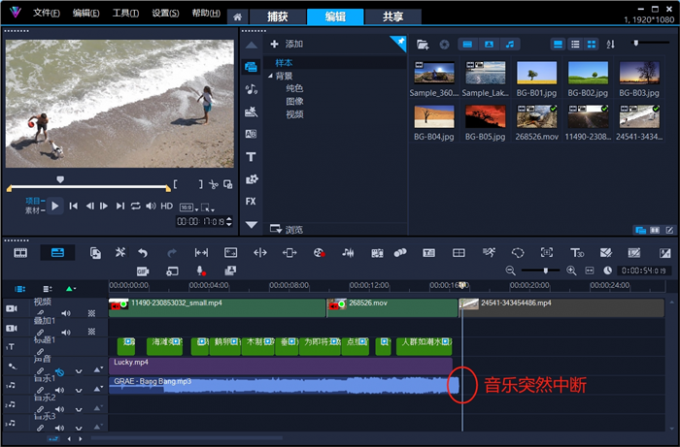
Task: Open preview volume control
Action: coord(150,206)
